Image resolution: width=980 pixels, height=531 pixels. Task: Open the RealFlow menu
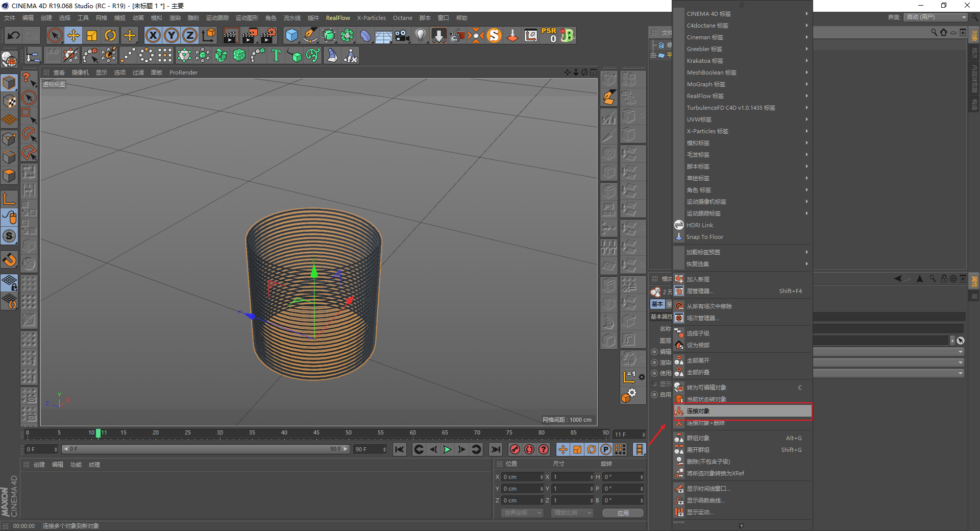click(x=338, y=18)
